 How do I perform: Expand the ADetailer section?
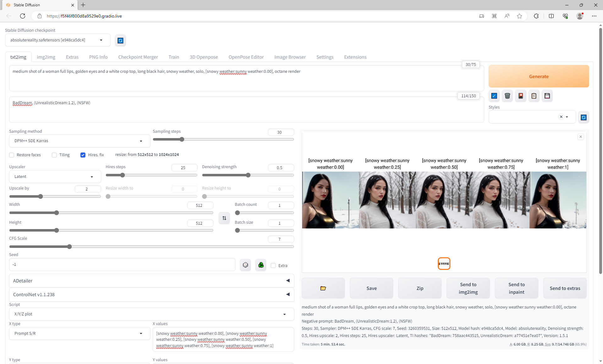click(151, 281)
